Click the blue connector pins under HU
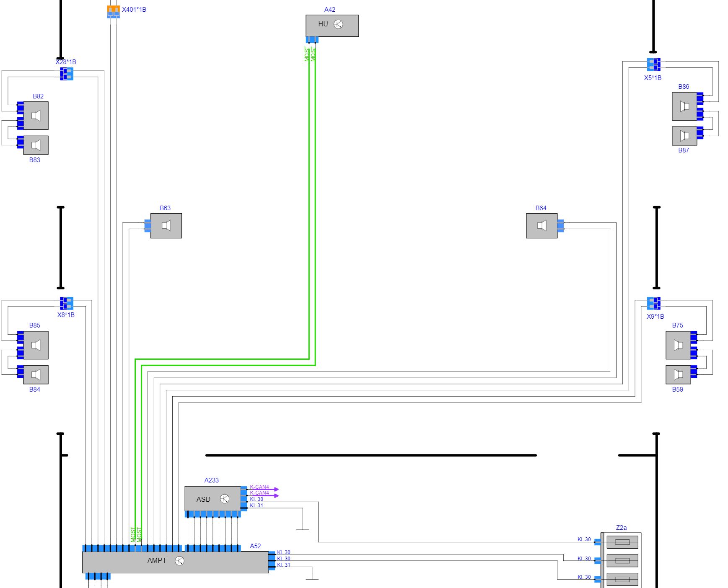The image size is (728, 588). pyautogui.click(x=312, y=40)
